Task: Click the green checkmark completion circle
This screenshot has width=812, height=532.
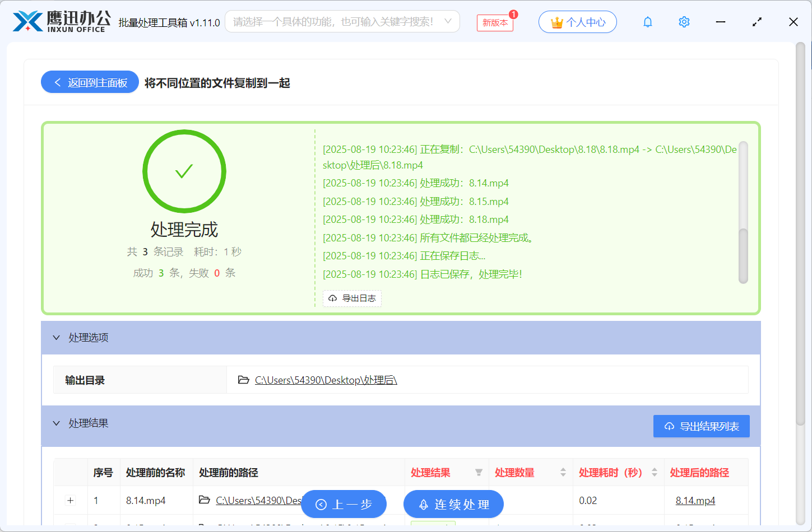Action: pos(184,171)
